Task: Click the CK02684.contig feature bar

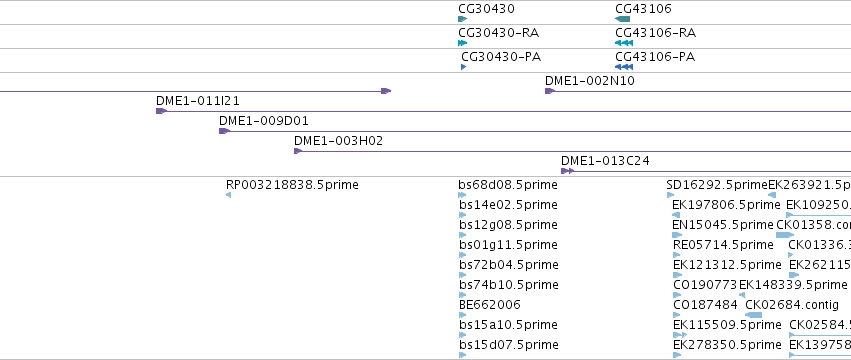Action: pyautogui.click(x=753, y=315)
